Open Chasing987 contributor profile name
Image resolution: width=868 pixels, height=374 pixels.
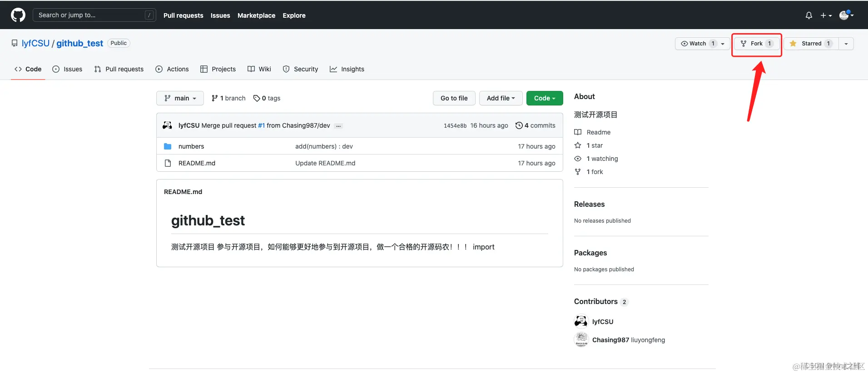(x=610, y=340)
